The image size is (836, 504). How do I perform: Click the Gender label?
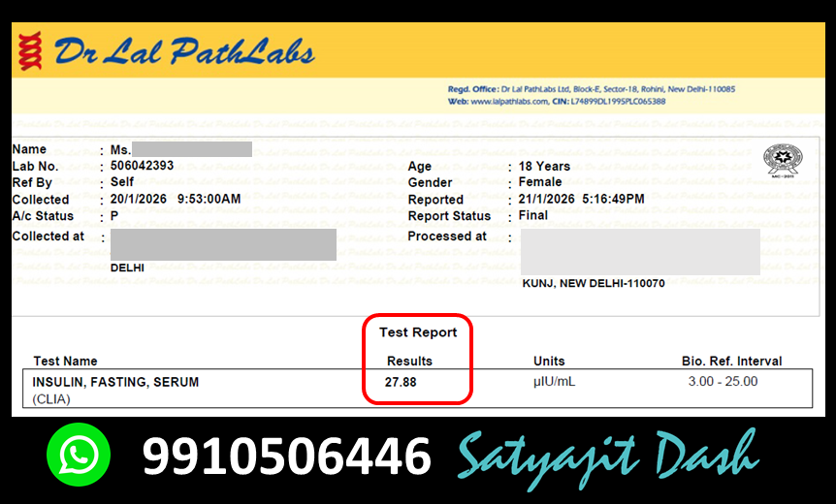pos(430,183)
